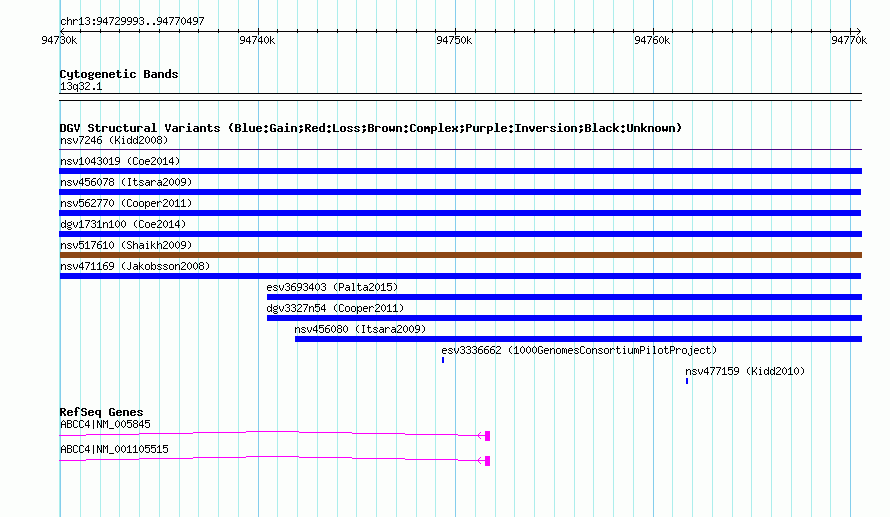Click the blue bar under nsv456080
890x517 pixels.
(x=578, y=339)
